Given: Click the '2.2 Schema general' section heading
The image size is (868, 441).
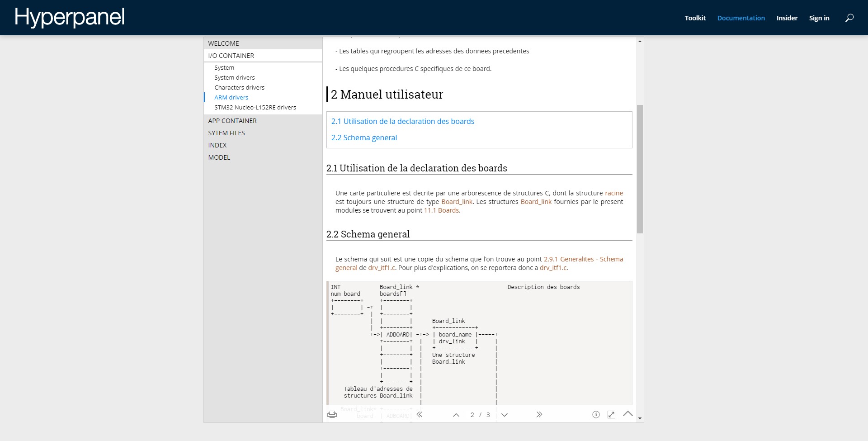Looking at the screenshot, I should [368, 234].
